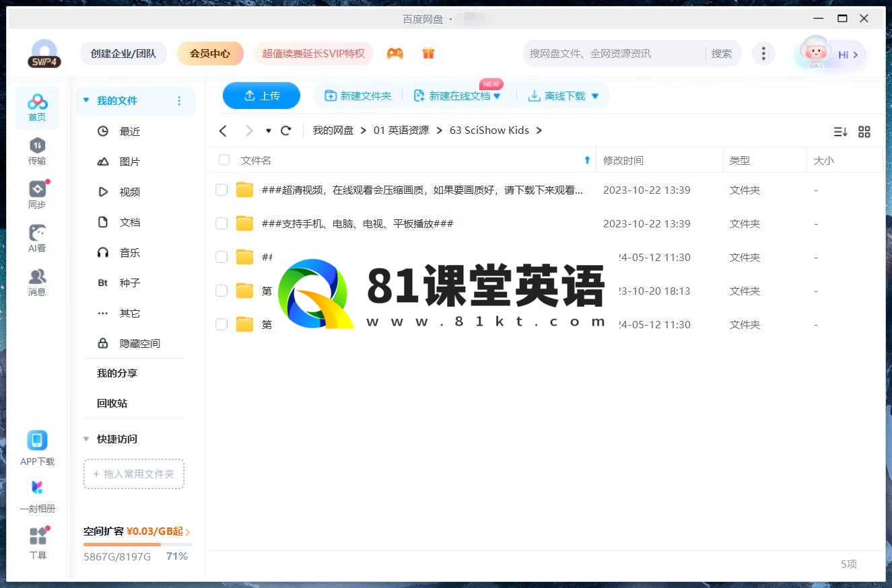Viewport: 892px width, 588px height.
Task: Open the 消息 messages panel
Action: click(x=37, y=283)
